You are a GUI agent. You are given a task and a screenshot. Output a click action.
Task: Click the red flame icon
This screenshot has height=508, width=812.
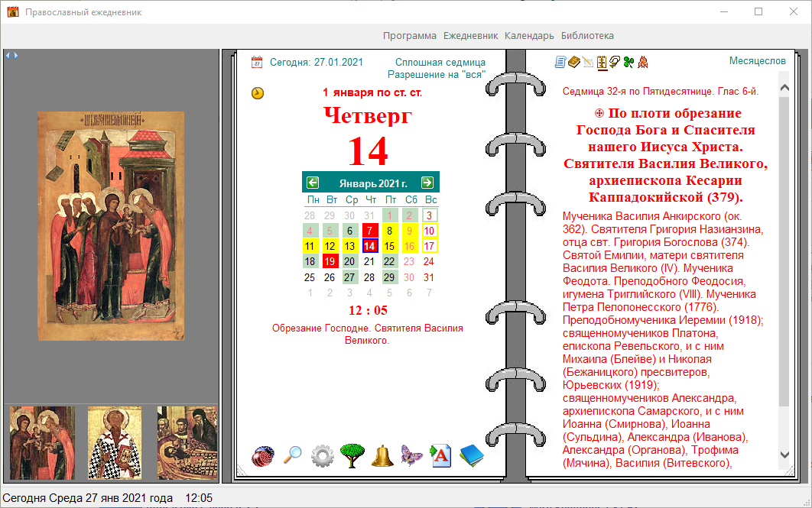tap(643, 62)
